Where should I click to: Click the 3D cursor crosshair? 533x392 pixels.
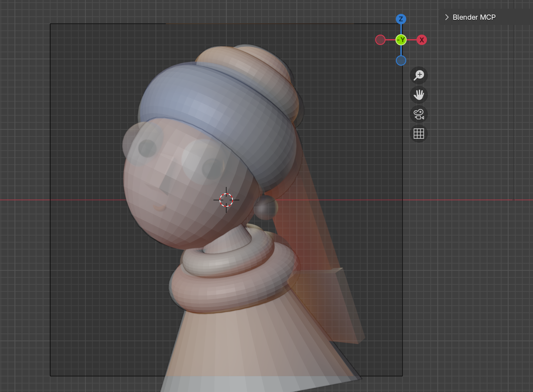[226, 200]
